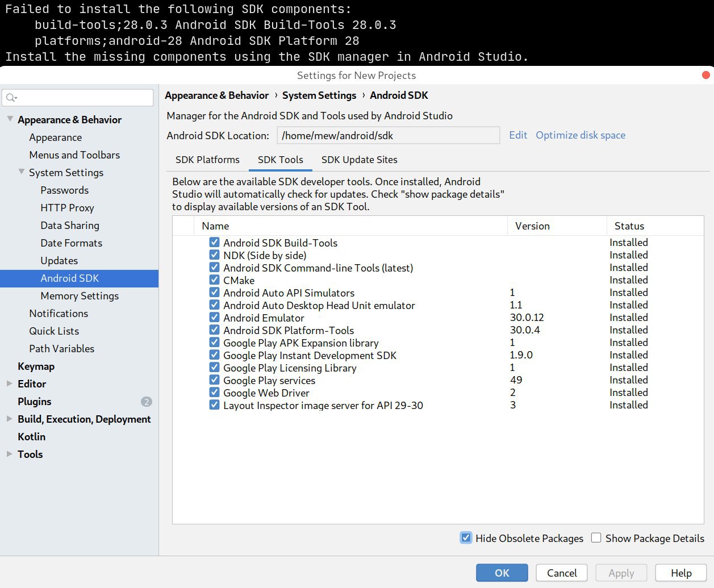Open Help for this dialog
The height and width of the screenshot is (588, 714).
pyautogui.click(x=681, y=573)
